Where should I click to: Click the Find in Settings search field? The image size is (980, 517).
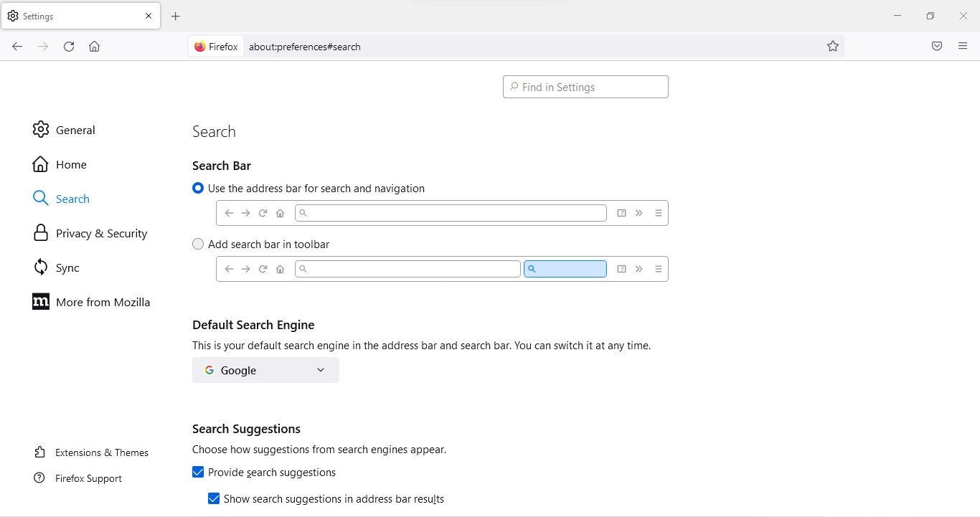(x=585, y=87)
